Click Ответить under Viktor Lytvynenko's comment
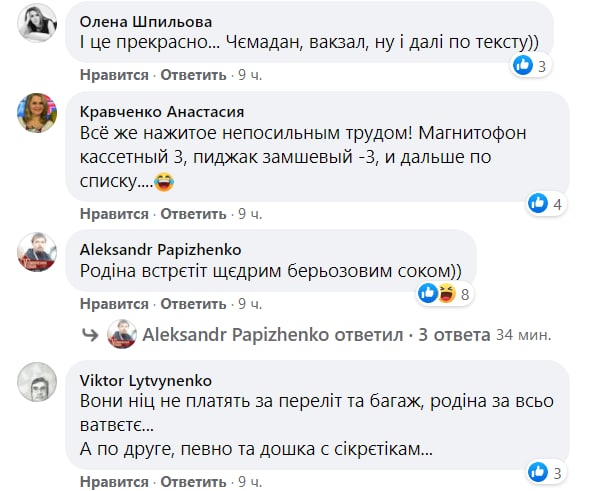This screenshot has height=491, width=612. coord(194,481)
